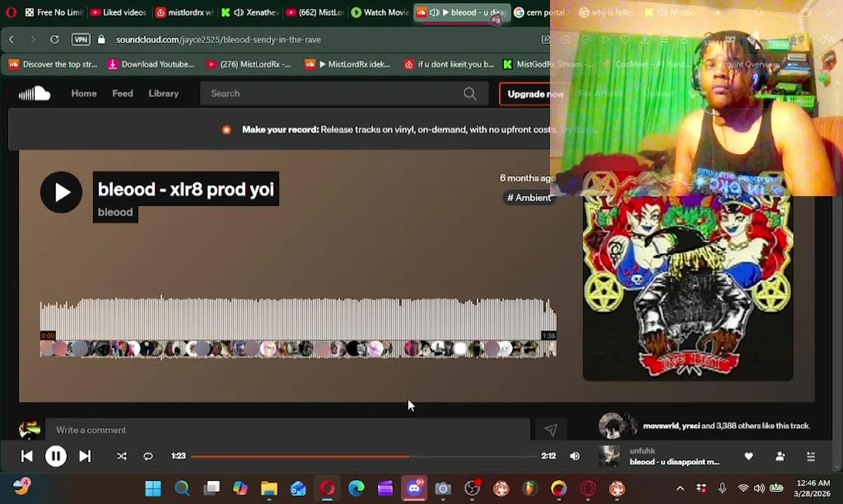Viewport: 843px width, 504px height.
Task: Click the Opera menu icon in tab bar
Action: [x=11, y=13]
